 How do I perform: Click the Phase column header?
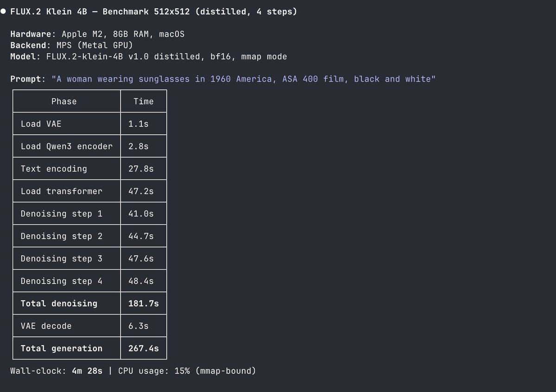click(x=64, y=101)
